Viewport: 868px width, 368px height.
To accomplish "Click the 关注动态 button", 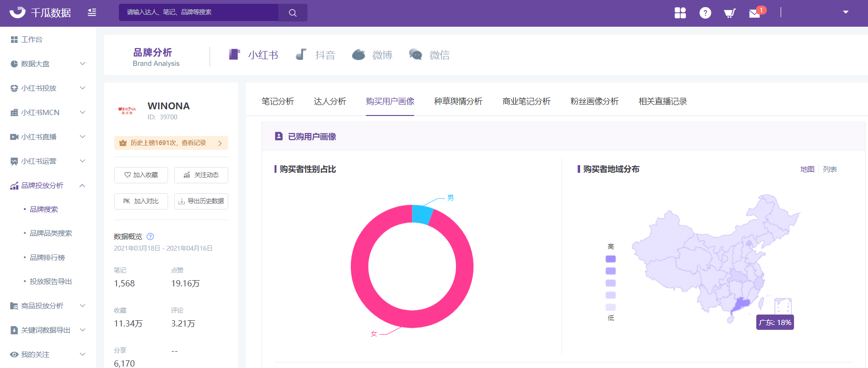I will click(201, 175).
